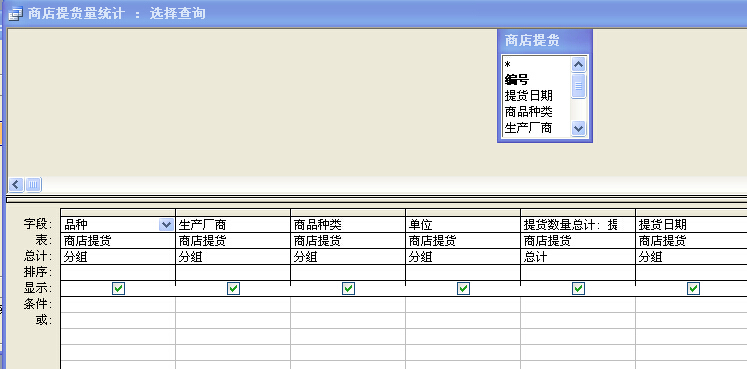The height and width of the screenshot is (369, 747).
Task: Click the table cell 商店提货 under 品种
Action: pyautogui.click(x=118, y=241)
